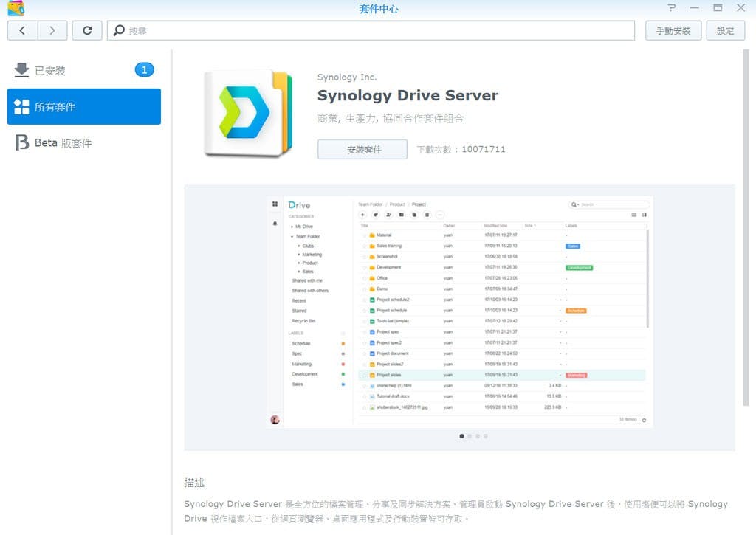This screenshot has height=535, width=756.
Task: Click the Package Center logo icon
Action: point(15,8)
